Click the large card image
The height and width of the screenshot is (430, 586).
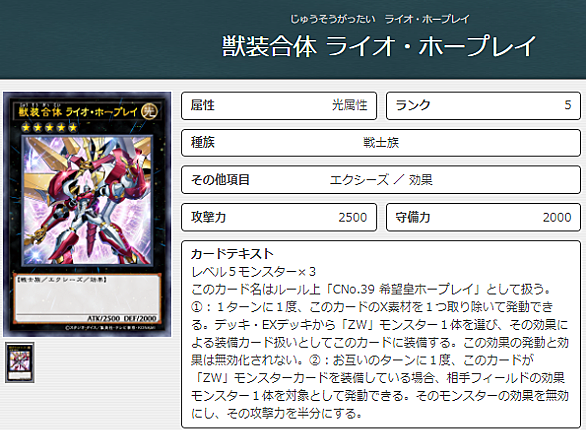(87, 214)
